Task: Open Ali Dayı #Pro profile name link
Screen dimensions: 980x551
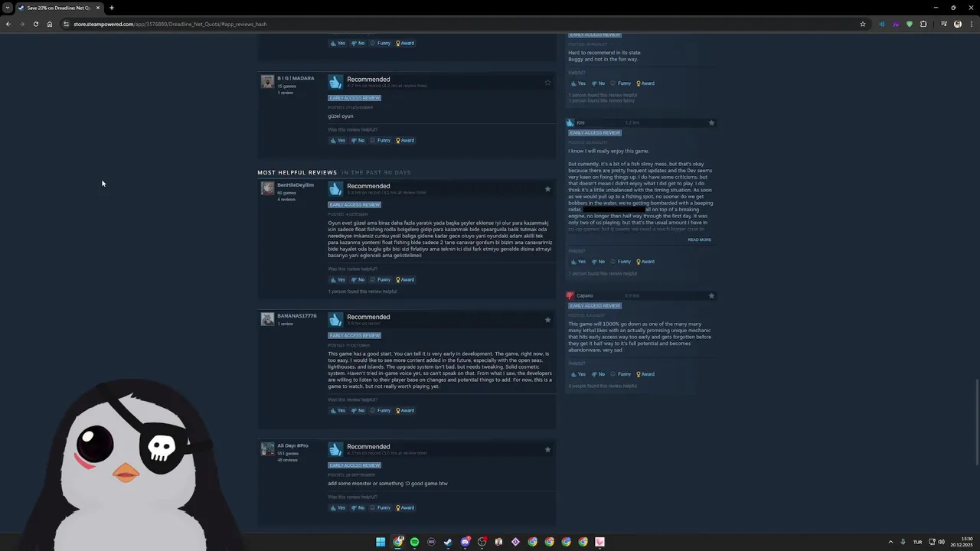Action: pos(292,445)
